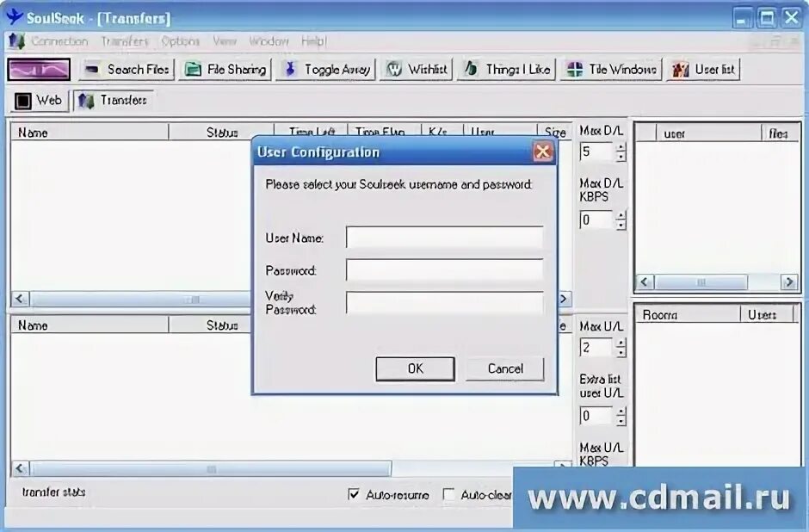This screenshot has width=809, height=532.
Task: Click the User column header in downloads list
Action: click(x=499, y=132)
